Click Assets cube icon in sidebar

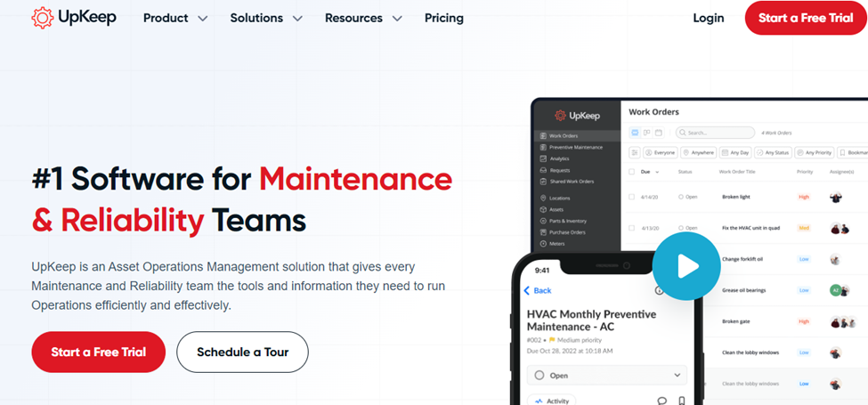(x=543, y=210)
